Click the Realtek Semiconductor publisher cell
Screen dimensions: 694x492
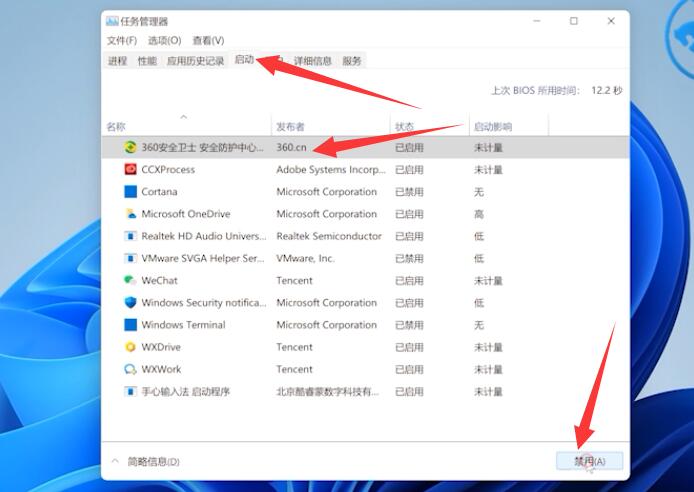329,236
